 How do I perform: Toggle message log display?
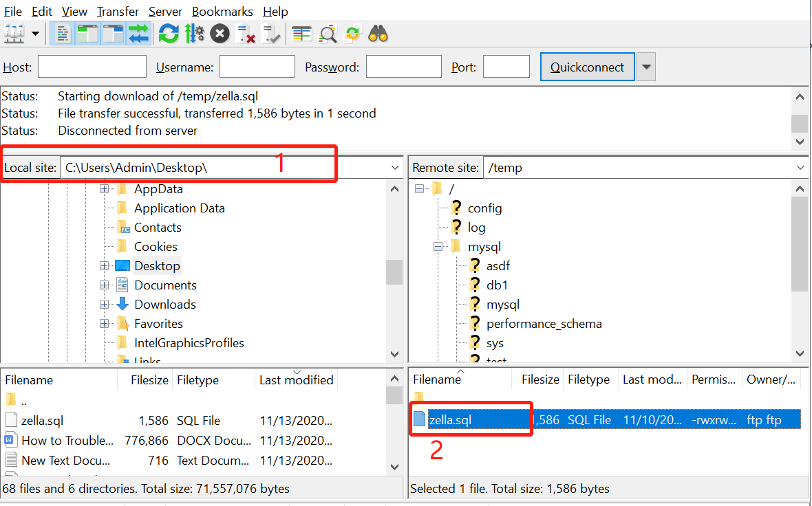63,33
